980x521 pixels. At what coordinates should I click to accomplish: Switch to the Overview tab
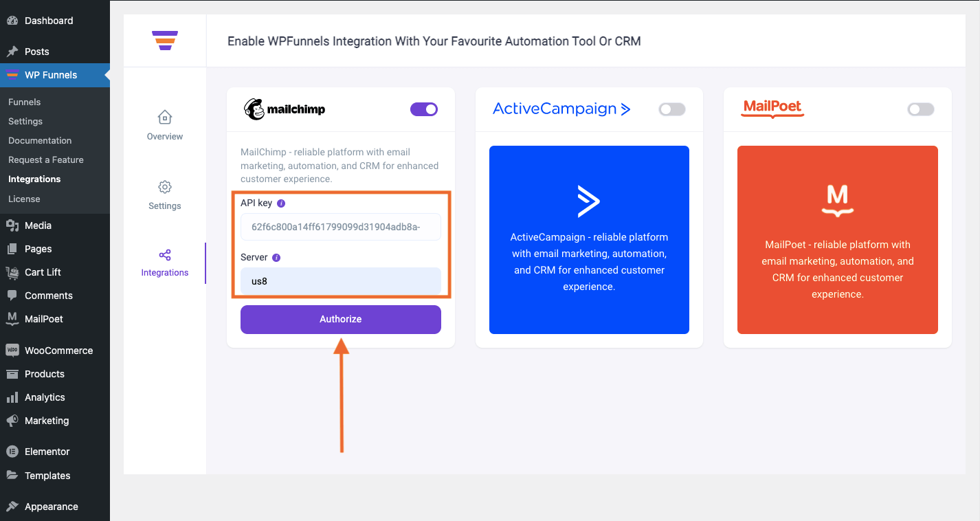[165, 137]
